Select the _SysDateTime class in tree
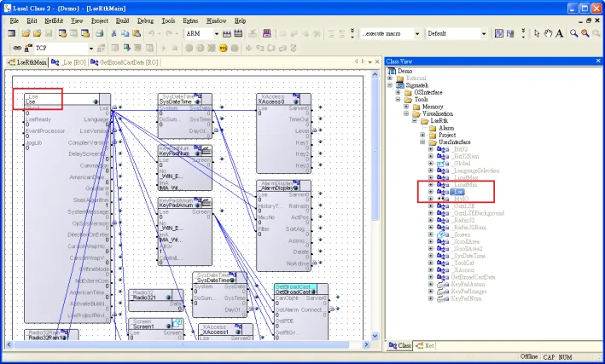Screen dimensions: 605x364 pyautogui.click(x=468, y=256)
